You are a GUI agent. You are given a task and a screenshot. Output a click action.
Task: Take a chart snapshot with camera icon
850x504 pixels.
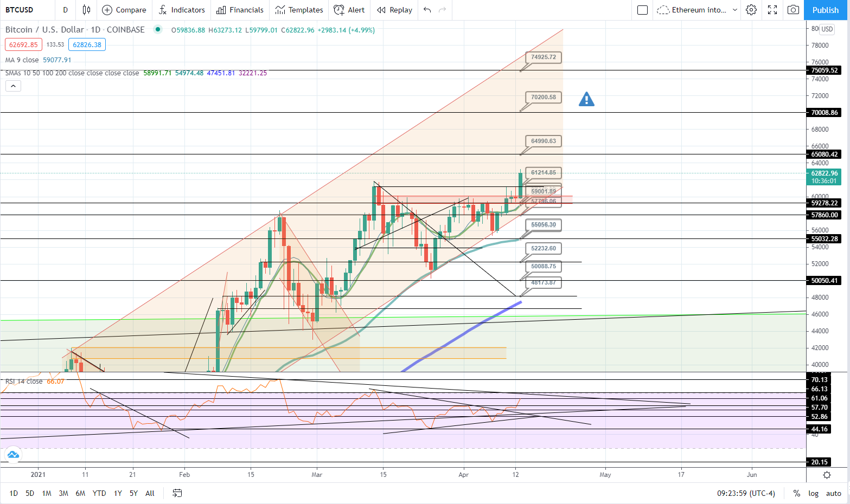coord(793,10)
